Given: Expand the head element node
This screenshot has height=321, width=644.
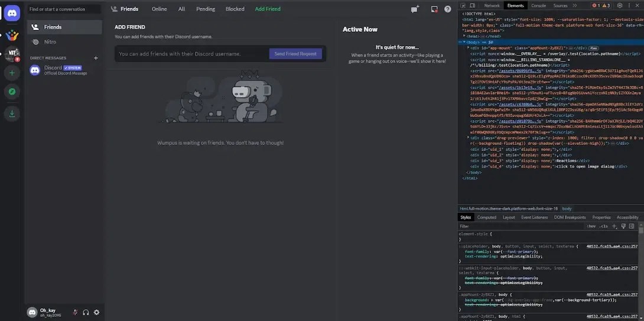Looking at the screenshot, I should tap(464, 36).
